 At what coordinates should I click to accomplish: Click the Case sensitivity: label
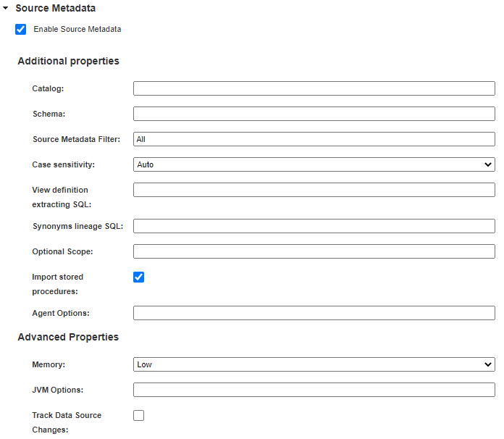coord(64,164)
